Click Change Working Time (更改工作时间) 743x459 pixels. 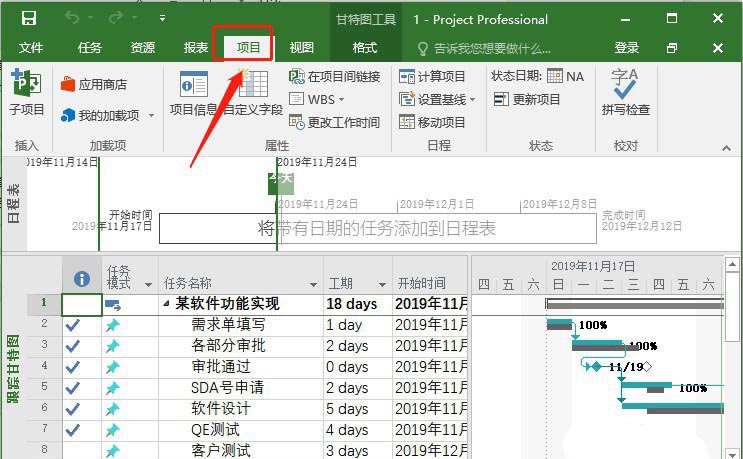coord(334,122)
